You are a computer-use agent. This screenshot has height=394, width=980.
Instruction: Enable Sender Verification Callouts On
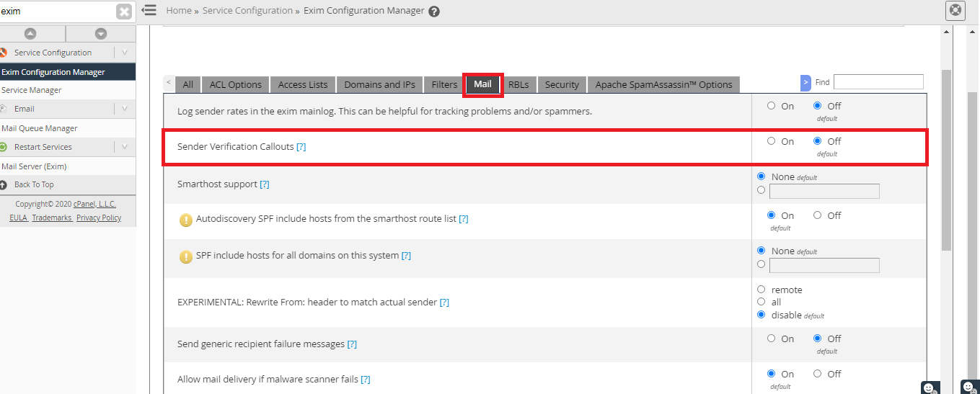pyautogui.click(x=772, y=141)
